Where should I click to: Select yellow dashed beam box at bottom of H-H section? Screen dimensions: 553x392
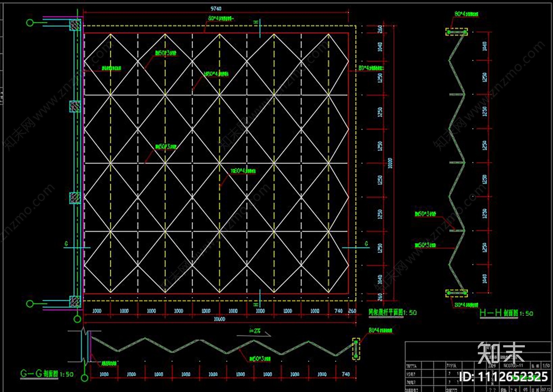[x=457, y=293]
